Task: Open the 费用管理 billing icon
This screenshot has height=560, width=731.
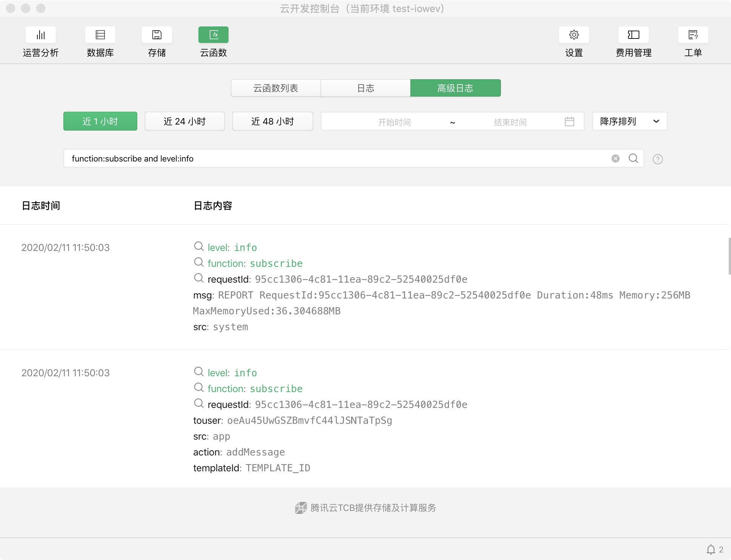Action: click(x=633, y=35)
